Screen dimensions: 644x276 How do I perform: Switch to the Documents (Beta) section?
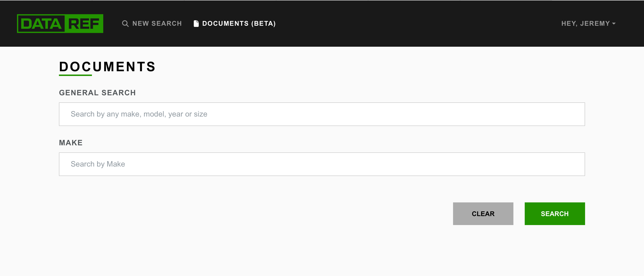click(239, 23)
